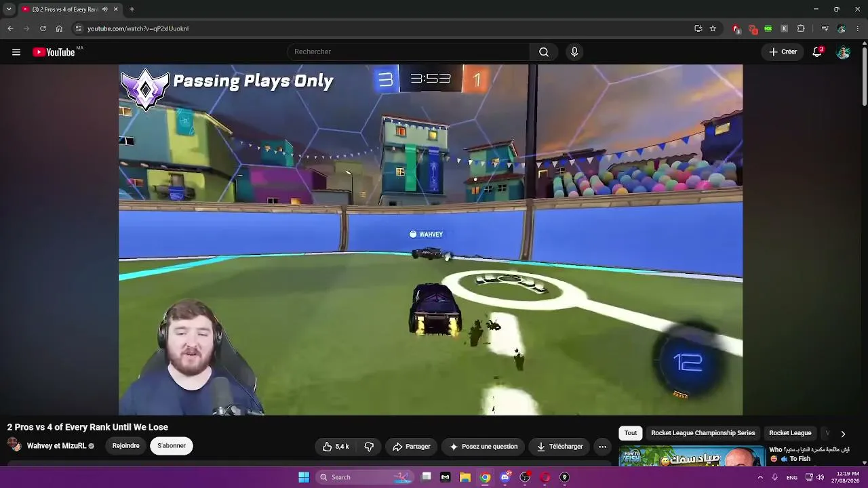Click the browser address bar URL

click(138, 28)
